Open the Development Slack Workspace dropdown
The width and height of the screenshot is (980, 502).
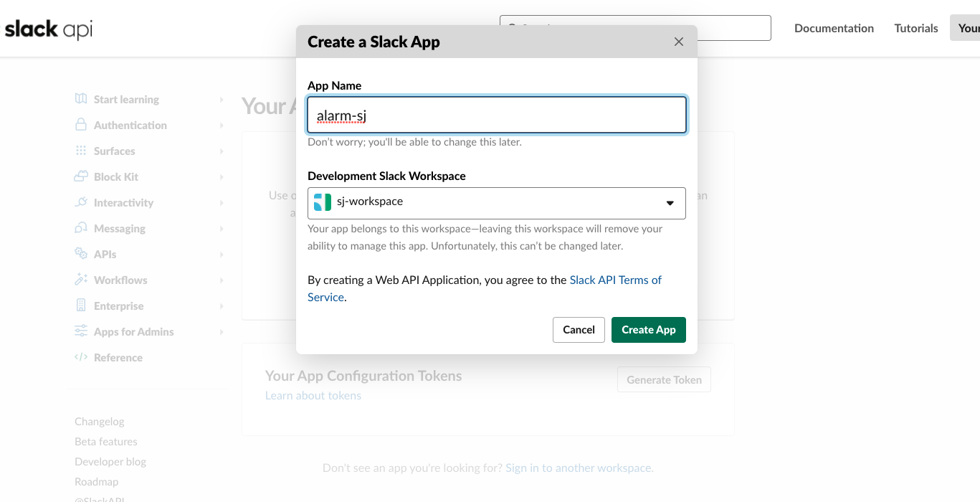pyautogui.click(x=497, y=203)
